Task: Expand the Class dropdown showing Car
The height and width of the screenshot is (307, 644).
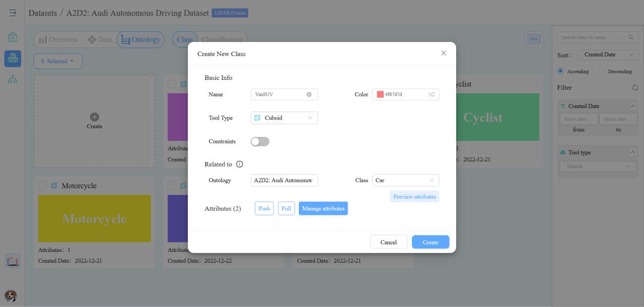Action: pos(405,181)
